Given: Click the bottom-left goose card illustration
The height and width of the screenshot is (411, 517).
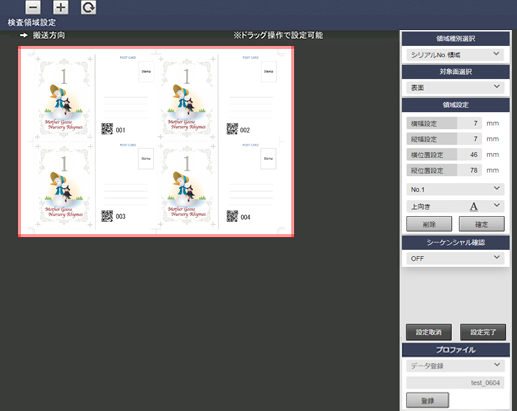Looking at the screenshot, I should pyautogui.click(x=63, y=188).
